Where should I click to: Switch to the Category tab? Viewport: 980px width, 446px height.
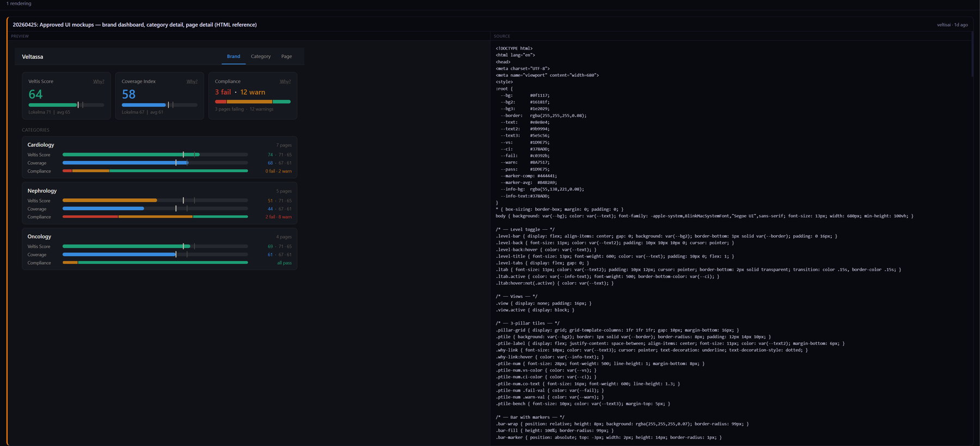point(261,57)
